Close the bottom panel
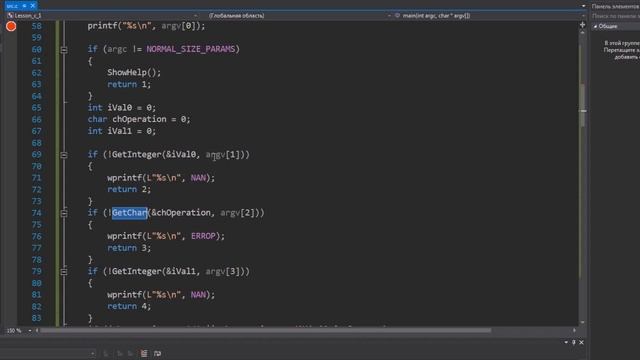This screenshot has height=360, width=640. [x=581, y=342]
